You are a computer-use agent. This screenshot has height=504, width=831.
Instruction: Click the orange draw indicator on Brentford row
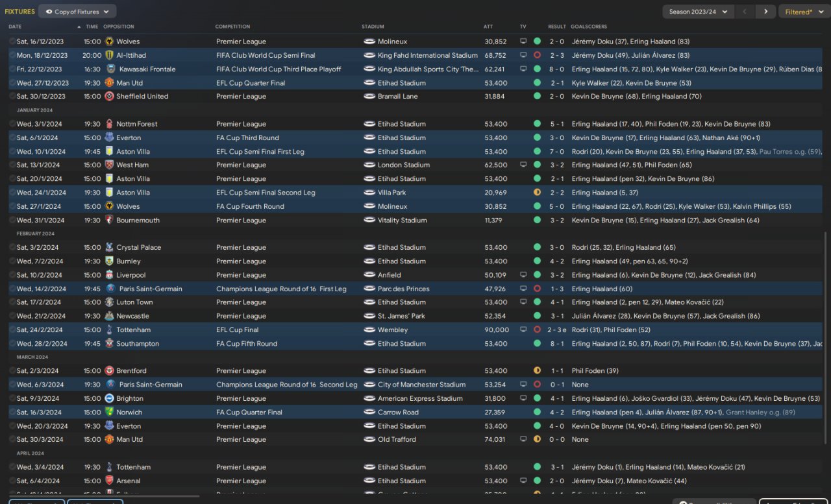(x=537, y=371)
